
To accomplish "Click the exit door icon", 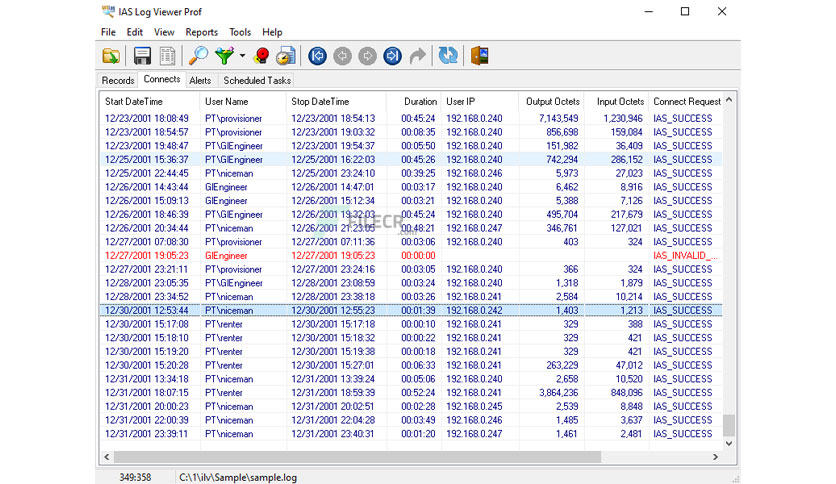I will point(479,55).
